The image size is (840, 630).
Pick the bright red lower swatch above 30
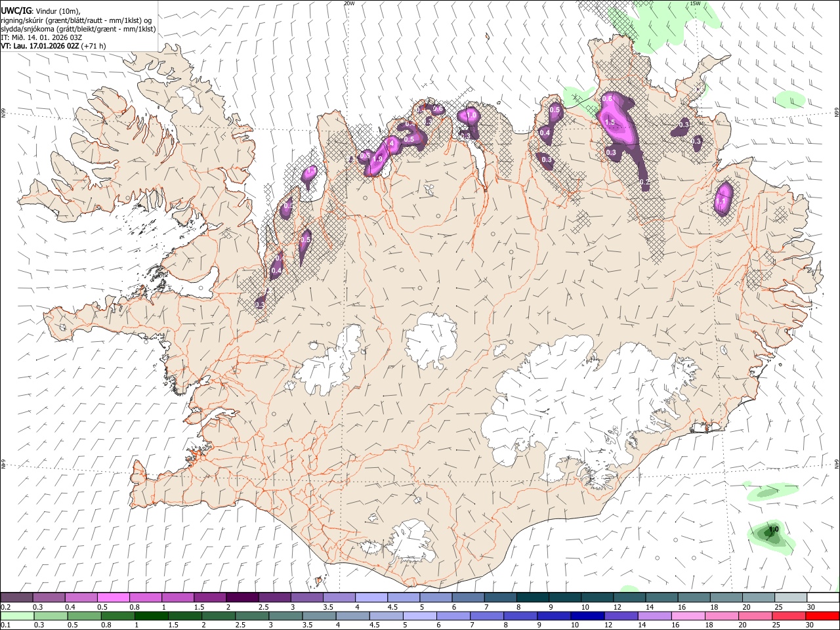click(822, 616)
